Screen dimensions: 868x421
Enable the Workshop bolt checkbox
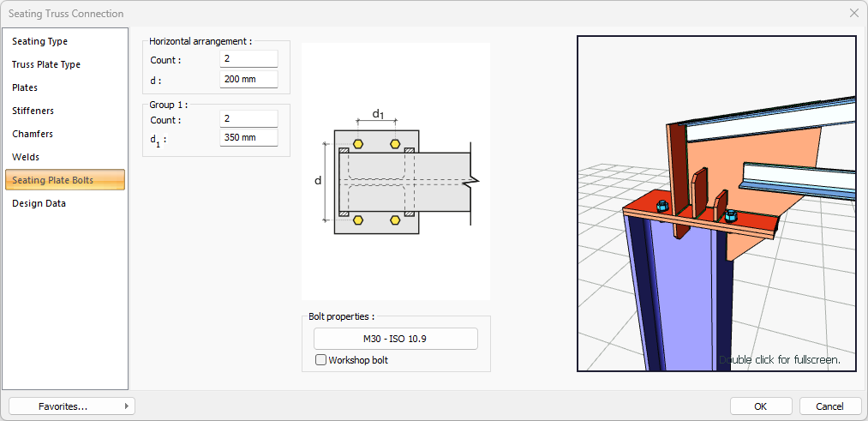(x=321, y=360)
